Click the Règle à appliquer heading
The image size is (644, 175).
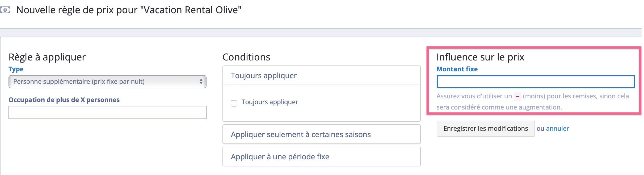point(47,57)
